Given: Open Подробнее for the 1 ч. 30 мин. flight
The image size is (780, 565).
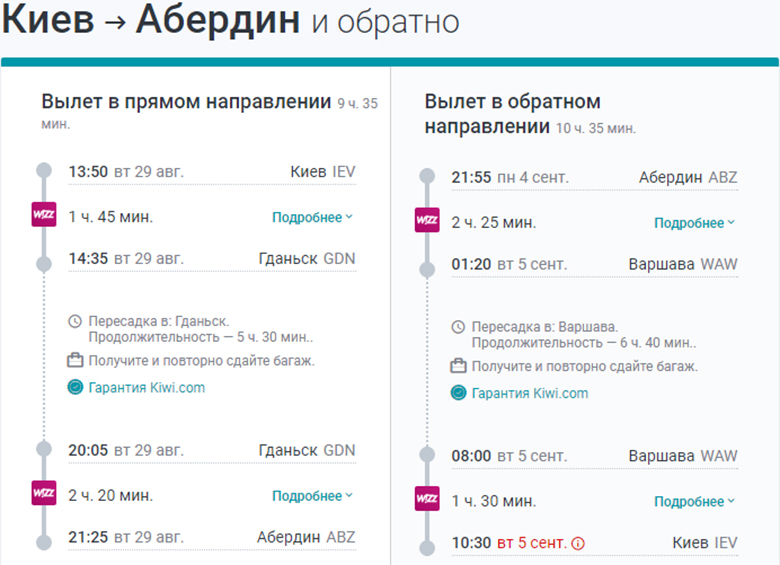Looking at the screenshot, I should [x=694, y=502].
